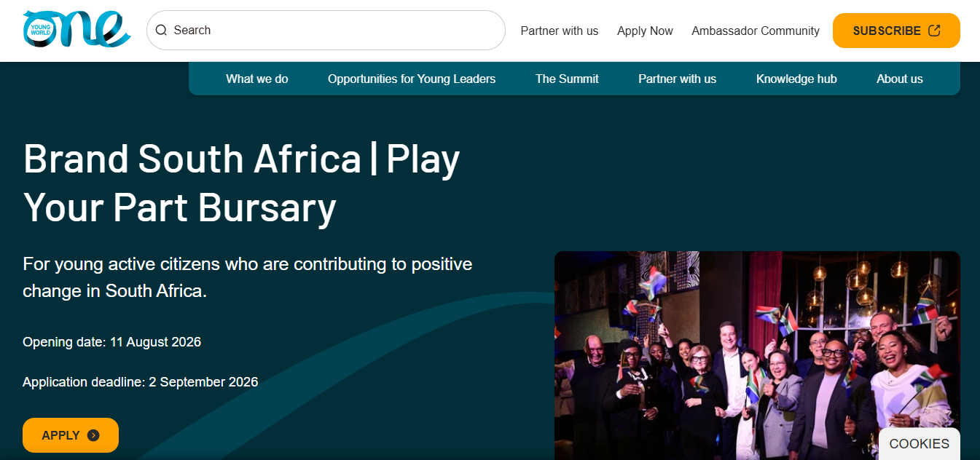Click the external link icon on Subscribe

click(934, 31)
